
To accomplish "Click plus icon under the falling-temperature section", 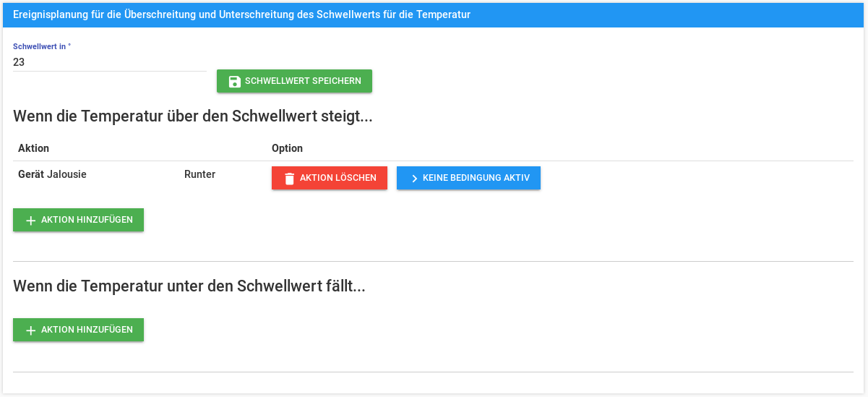I will [30, 330].
